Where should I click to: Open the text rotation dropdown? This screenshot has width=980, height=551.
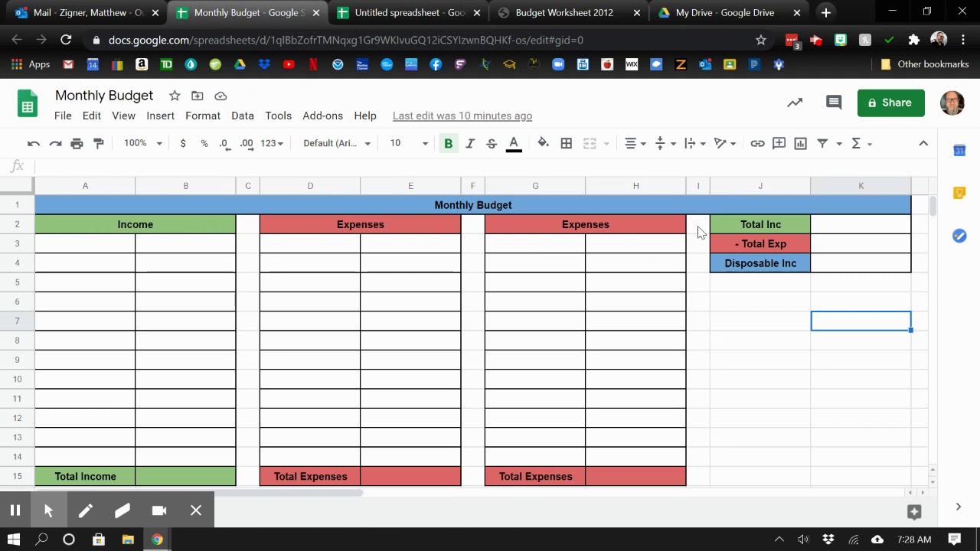[x=724, y=143]
